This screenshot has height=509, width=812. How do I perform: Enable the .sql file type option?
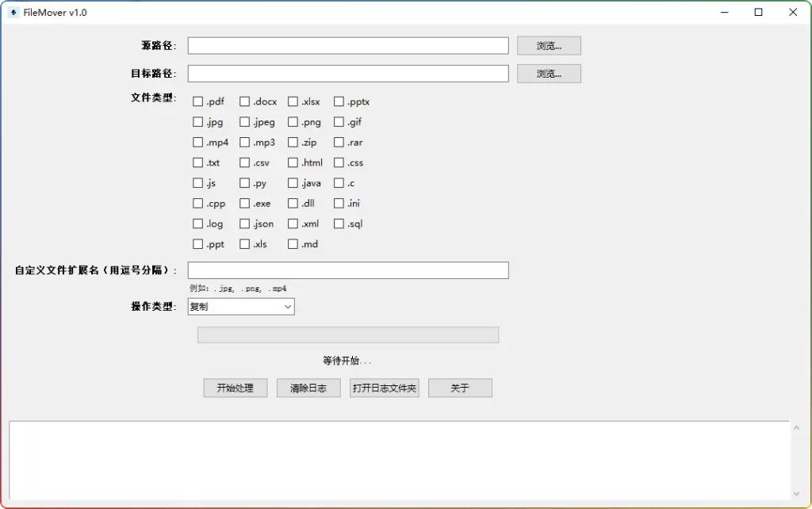(x=339, y=224)
